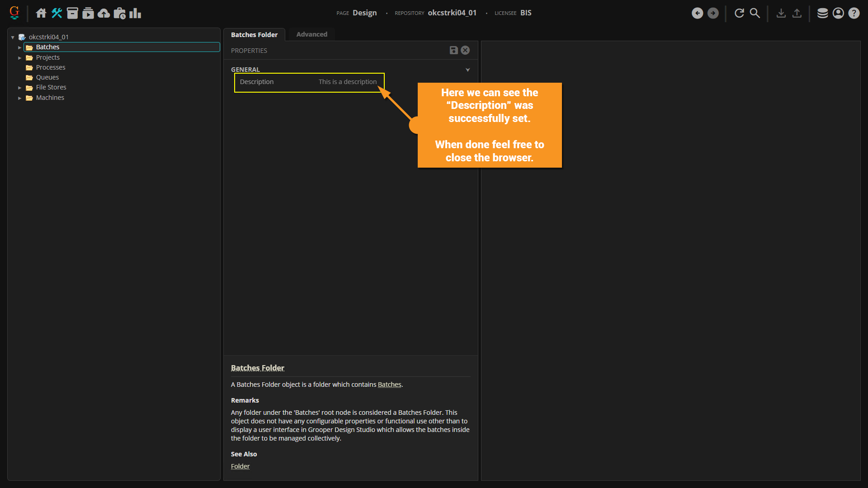This screenshot has height=488, width=868.
Task: Click the cloud upload Imports icon
Action: (104, 13)
